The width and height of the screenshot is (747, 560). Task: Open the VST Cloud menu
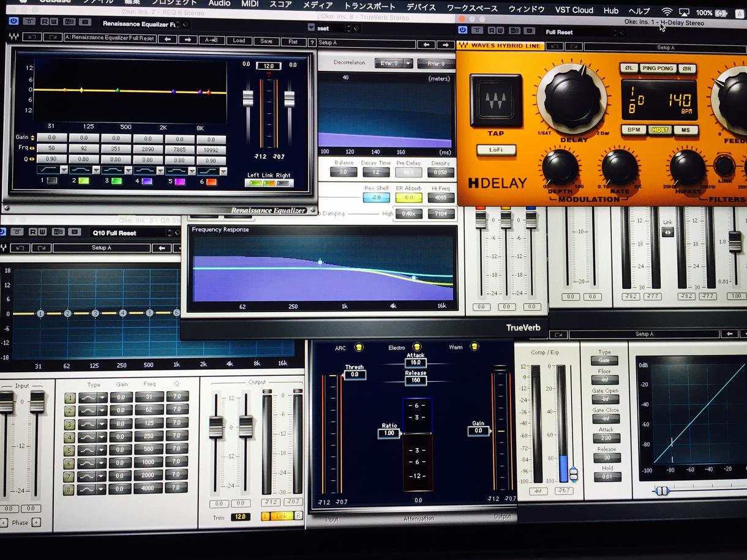(574, 10)
